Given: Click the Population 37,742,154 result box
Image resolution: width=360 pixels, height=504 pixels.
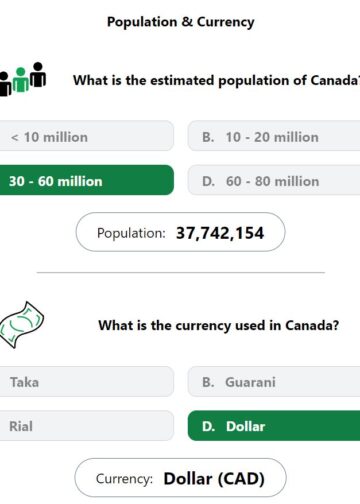Looking at the screenshot, I should 180,232.
